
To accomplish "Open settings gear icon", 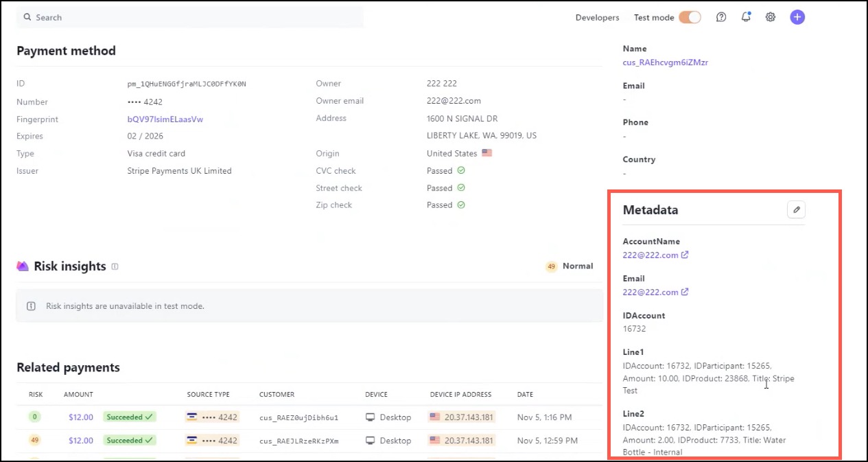I will point(771,17).
